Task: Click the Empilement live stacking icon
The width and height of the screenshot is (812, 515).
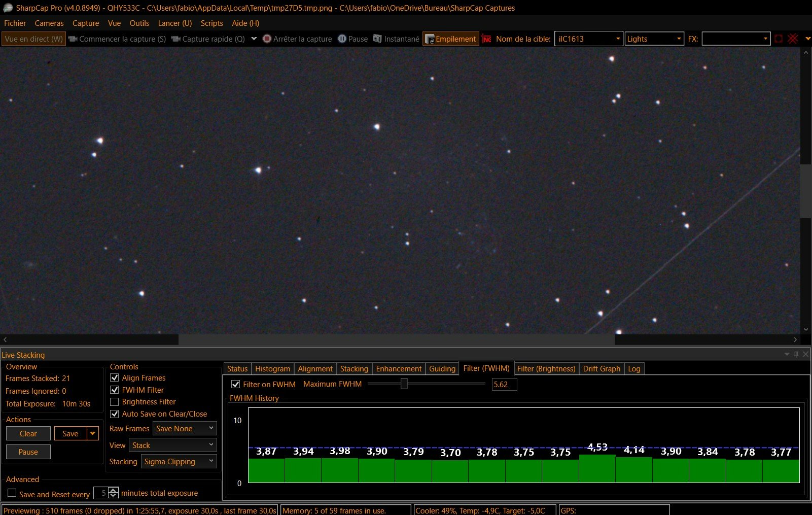Action: tap(430, 39)
